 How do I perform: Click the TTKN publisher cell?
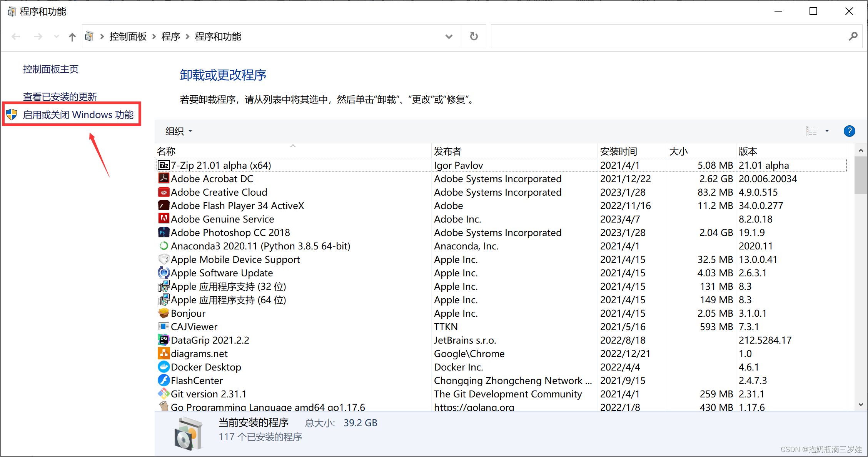tap(446, 327)
